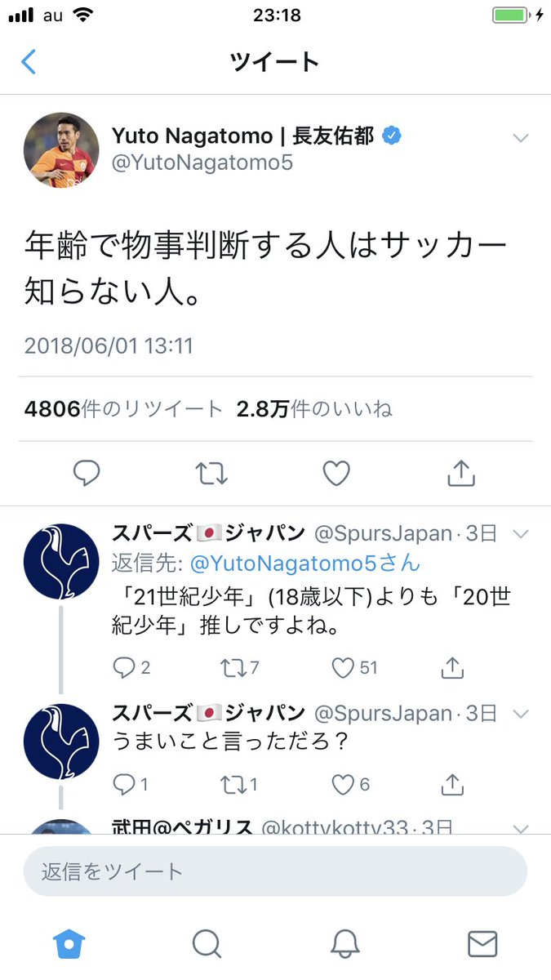Image resolution: width=551 pixels, height=980 pixels.
Task: Share the second SpursJapan reply
Action: coord(452,784)
